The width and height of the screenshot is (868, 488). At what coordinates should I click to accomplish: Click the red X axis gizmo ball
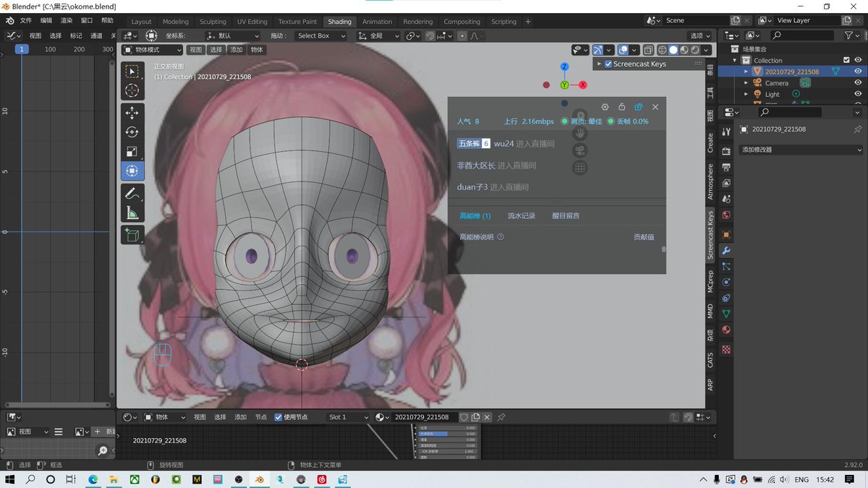(583, 85)
